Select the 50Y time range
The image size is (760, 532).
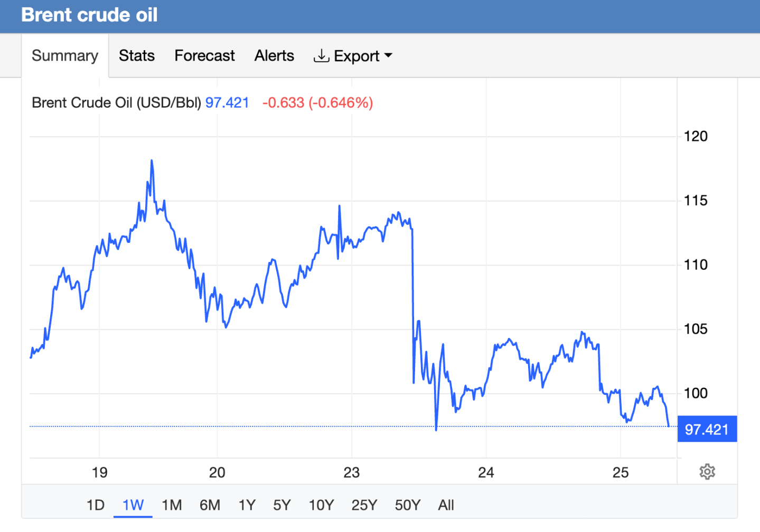point(408,505)
